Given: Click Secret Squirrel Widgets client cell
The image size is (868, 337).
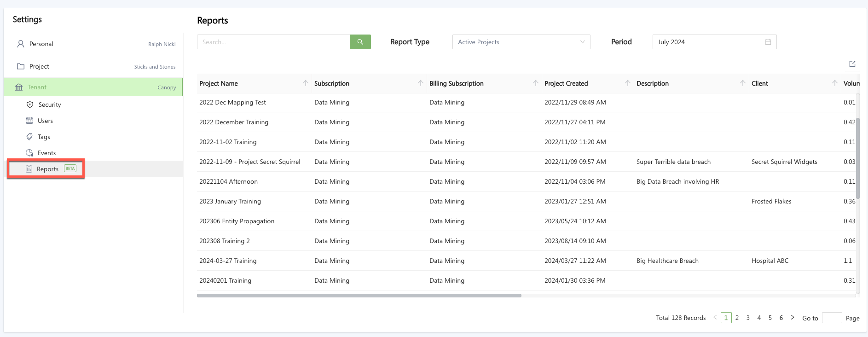Looking at the screenshot, I should tap(784, 162).
